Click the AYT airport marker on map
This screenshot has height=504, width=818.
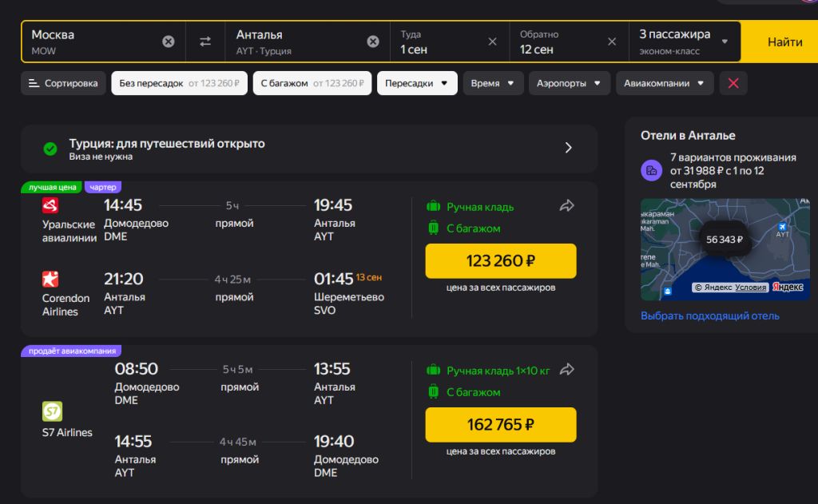[782, 227]
